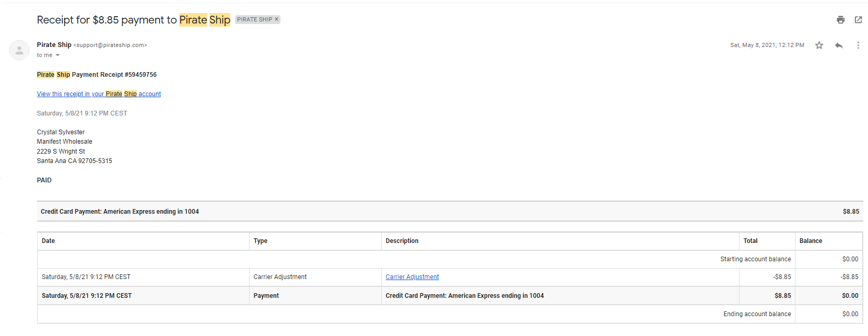This screenshot has width=868, height=336.
Task: Select the email subject 'Receipt for $8.85 payment'
Action: tap(107, 20)
